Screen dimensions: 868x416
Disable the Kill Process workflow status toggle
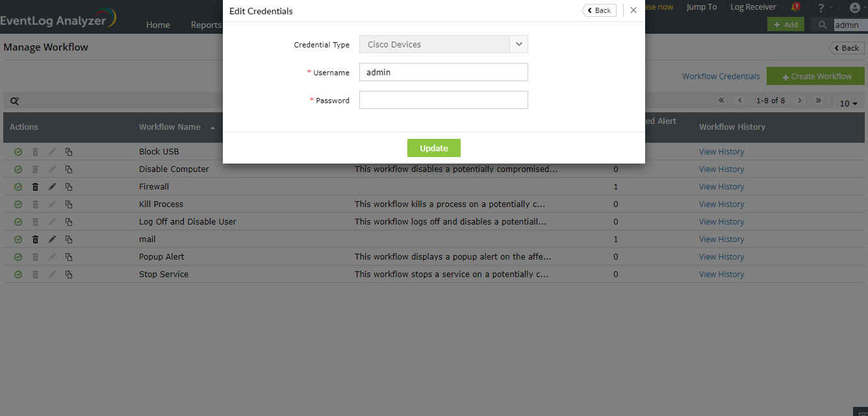point(18,204)
